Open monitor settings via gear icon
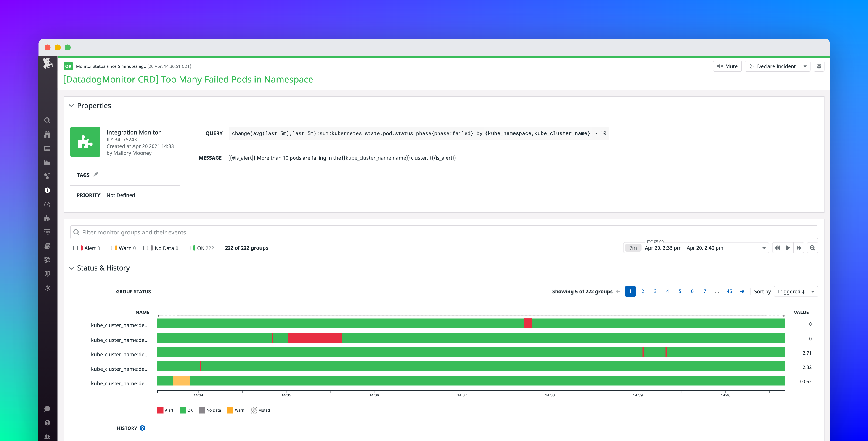The height and width of the screenshot is (441, 868). (819, 66)
